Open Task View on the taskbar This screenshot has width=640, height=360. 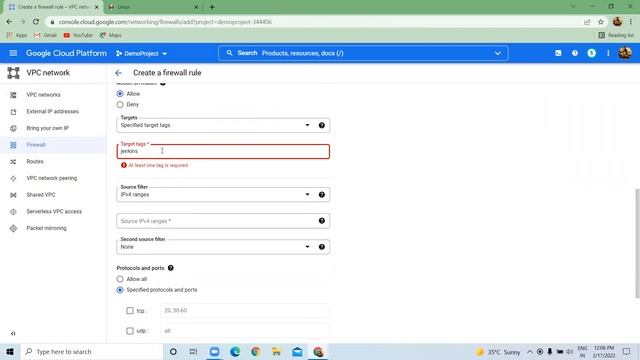pyautogui.click(x=193, y=351)
